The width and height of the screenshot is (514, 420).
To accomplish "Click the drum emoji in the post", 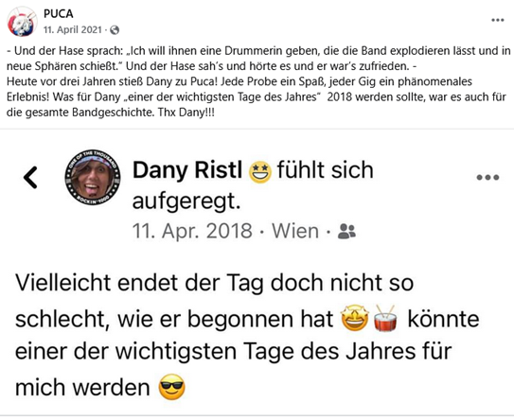I will point(386,318).
